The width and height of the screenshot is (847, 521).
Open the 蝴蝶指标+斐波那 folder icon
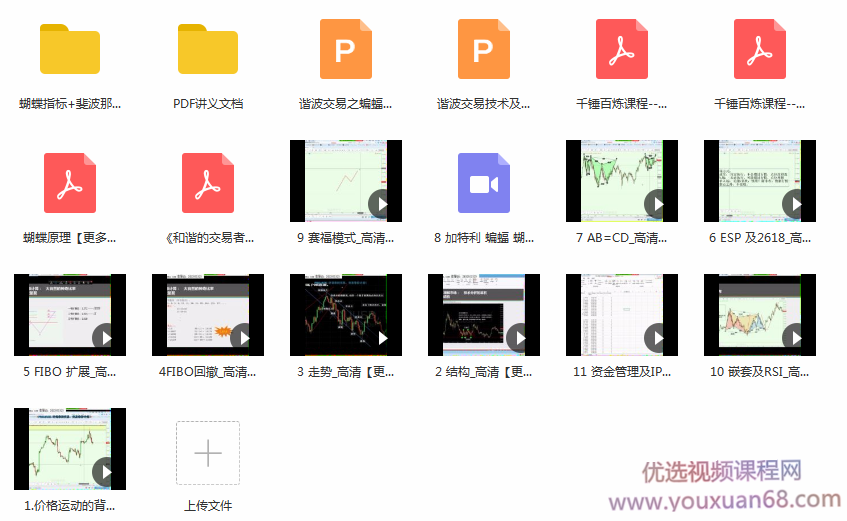70,49
